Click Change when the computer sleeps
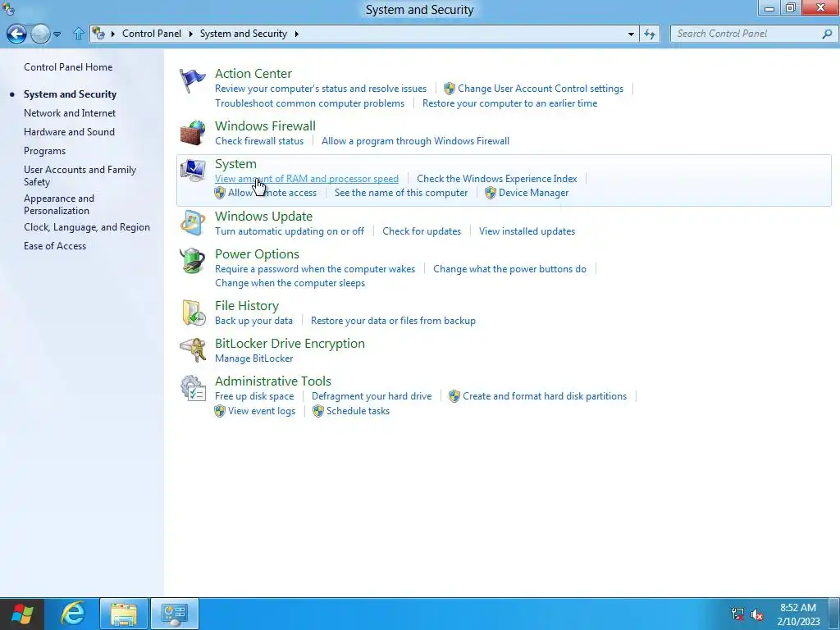 point(290,283)
